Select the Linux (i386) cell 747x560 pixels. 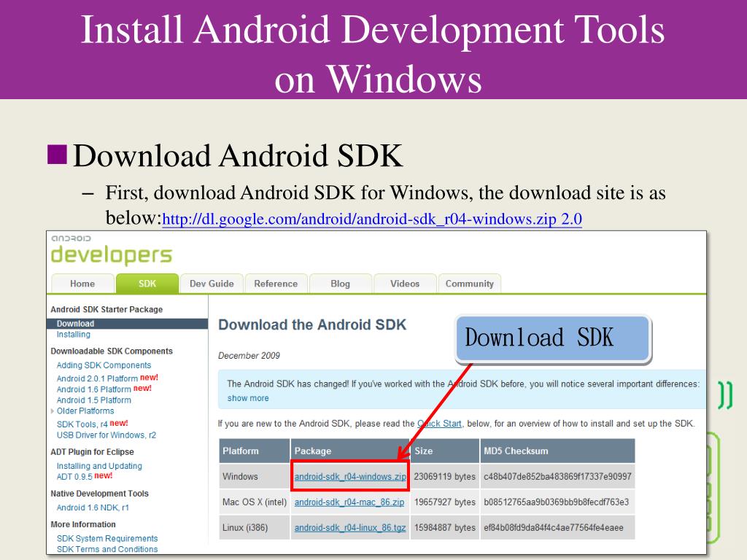(255, 528)
